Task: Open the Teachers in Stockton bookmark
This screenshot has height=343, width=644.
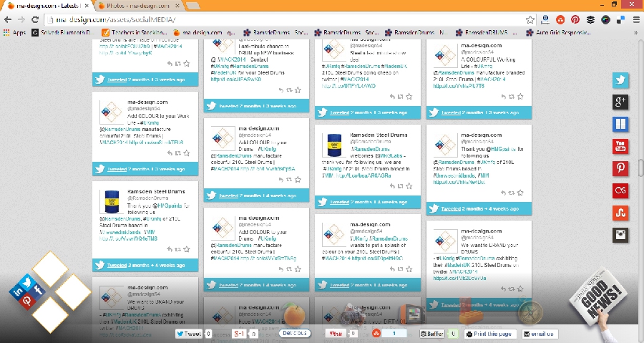Action: (137, 32)
